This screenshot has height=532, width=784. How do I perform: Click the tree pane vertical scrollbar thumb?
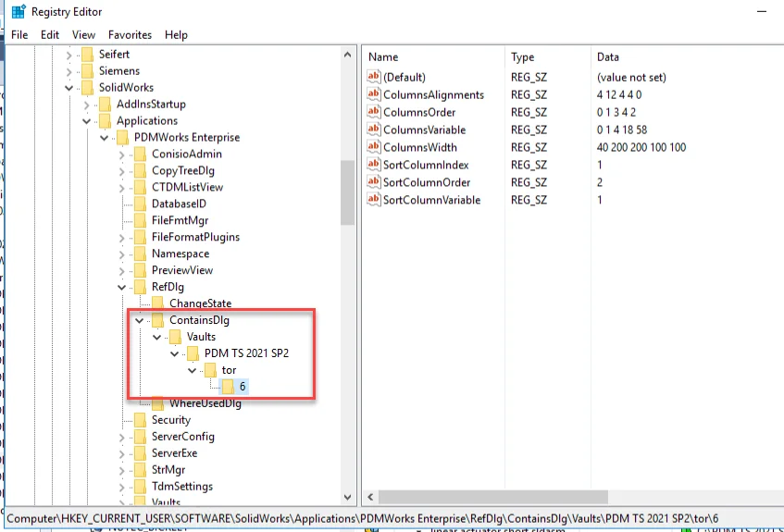pyautogui.click(x=347, y=192)
